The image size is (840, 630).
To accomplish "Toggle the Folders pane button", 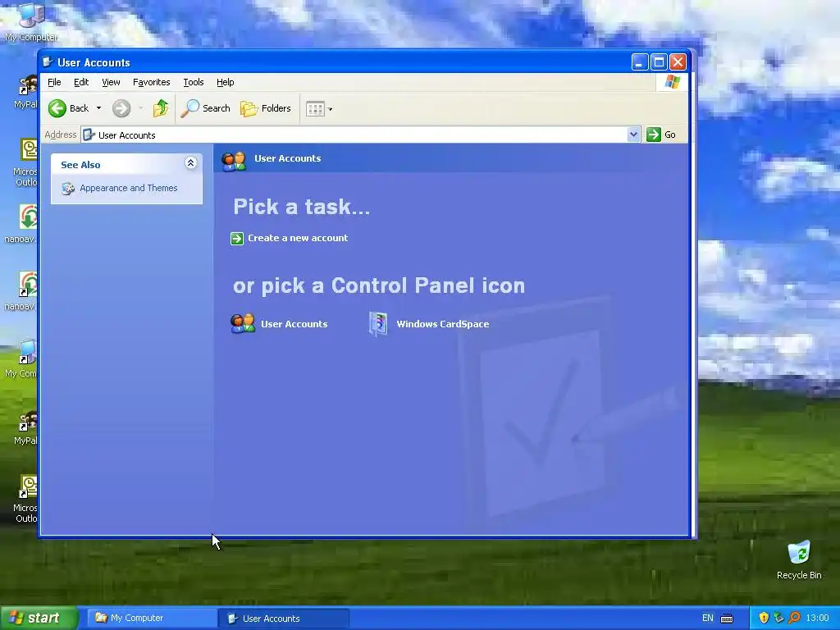I will tap(265, 108).
